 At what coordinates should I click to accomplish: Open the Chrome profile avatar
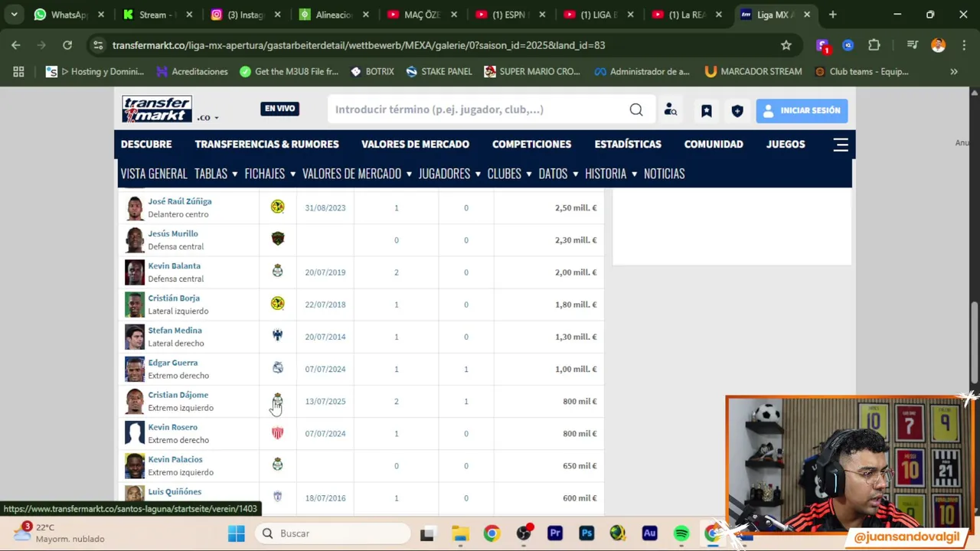pos(938,45)
